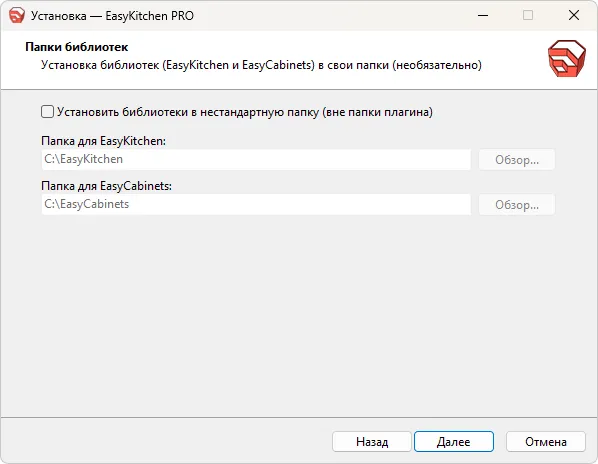Minimize the installer window
The image size is (598, 464).
click(483, 16)
